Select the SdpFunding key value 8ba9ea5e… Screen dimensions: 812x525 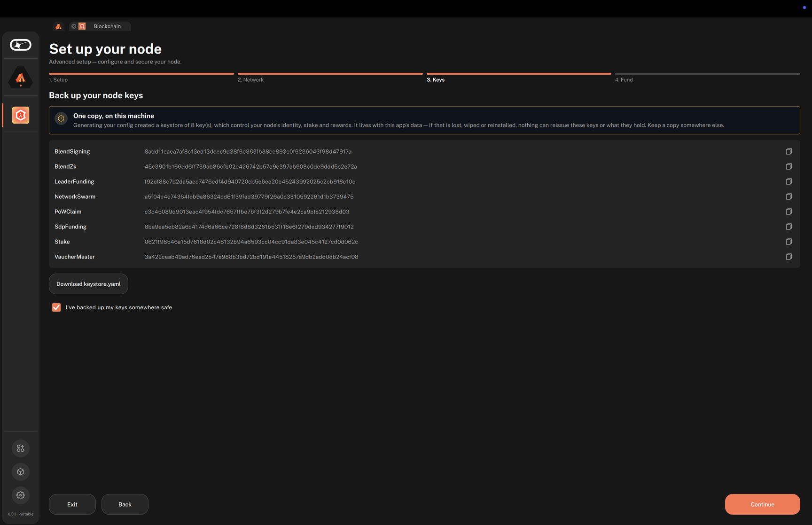(249, 227)
